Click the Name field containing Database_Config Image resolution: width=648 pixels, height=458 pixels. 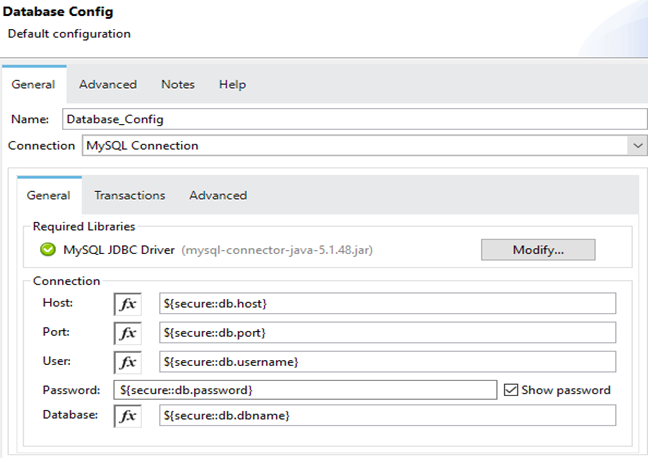(353, 119)
